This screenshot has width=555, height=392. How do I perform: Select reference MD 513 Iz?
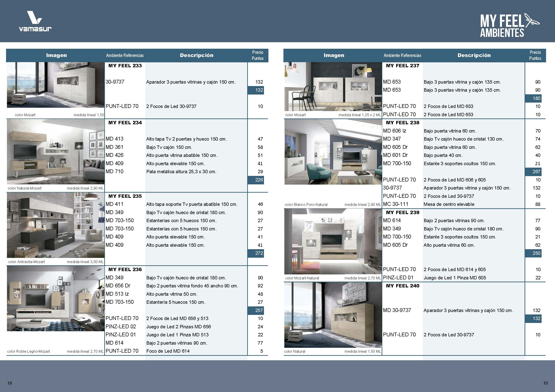(x=117, y=294)
